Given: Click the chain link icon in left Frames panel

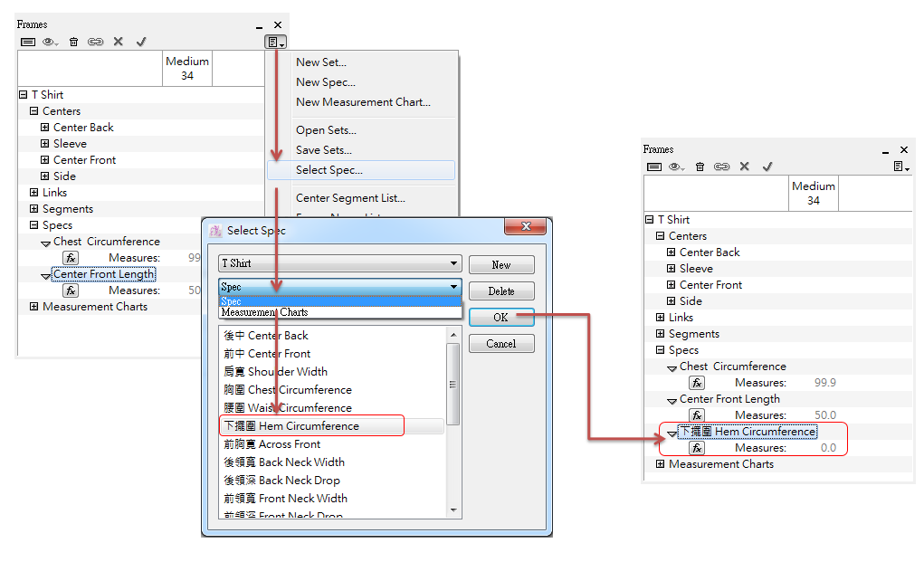Looking at the screenshot, I should click(95, 42).
